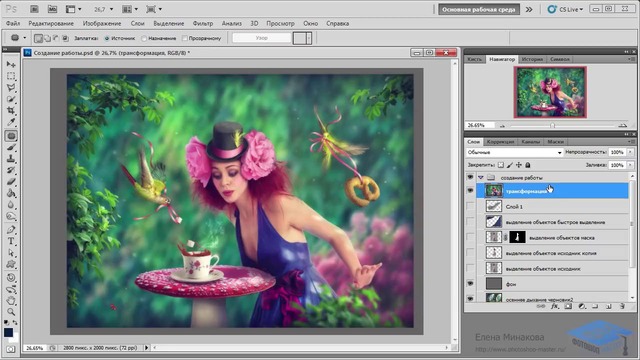
Task: Add a layer style with fx icon
Action: (554, 306)
